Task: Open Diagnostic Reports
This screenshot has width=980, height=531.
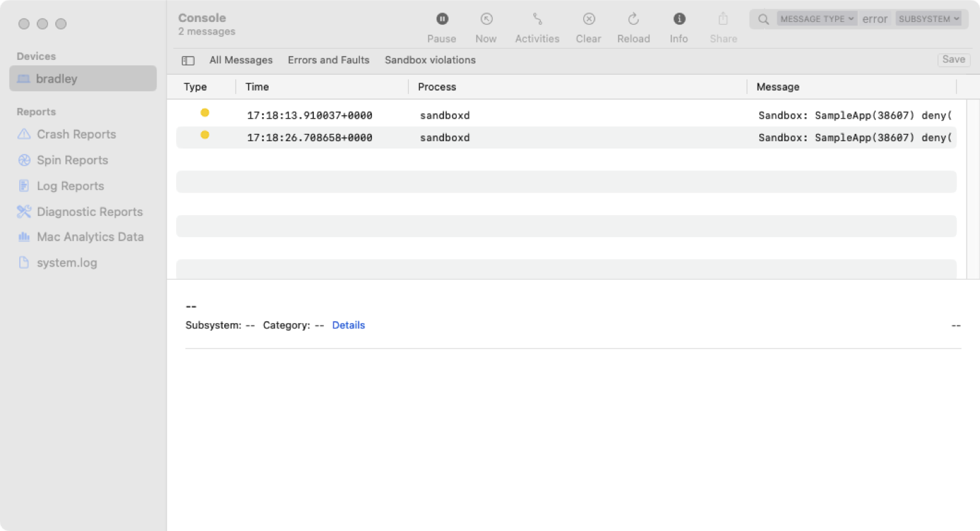Action: (89, 211)
